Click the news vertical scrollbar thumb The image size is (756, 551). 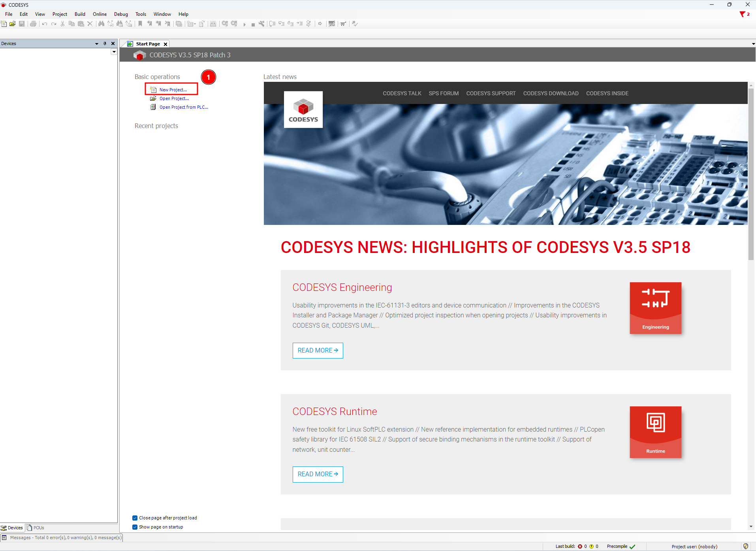point(751,174)
